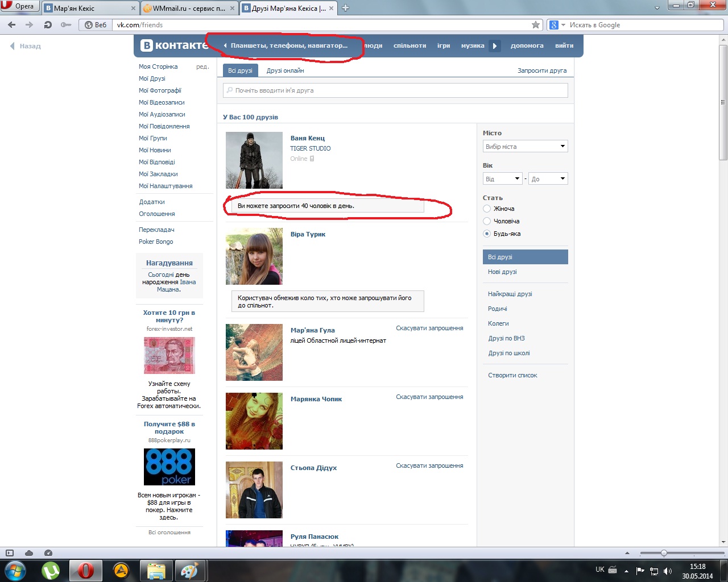Click the Opera Turbo speedometer icon
Viewport: 728px width, 582px height.
point(48,553)
